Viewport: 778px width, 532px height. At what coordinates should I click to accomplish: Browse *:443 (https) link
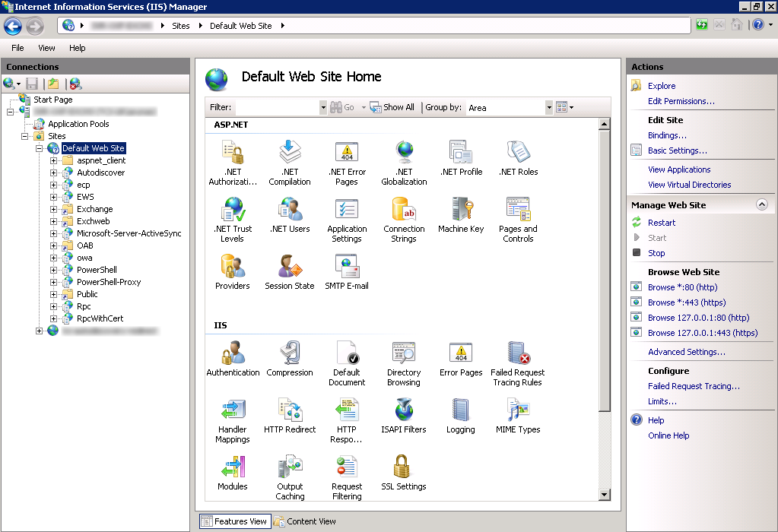(x=687, y=302)
